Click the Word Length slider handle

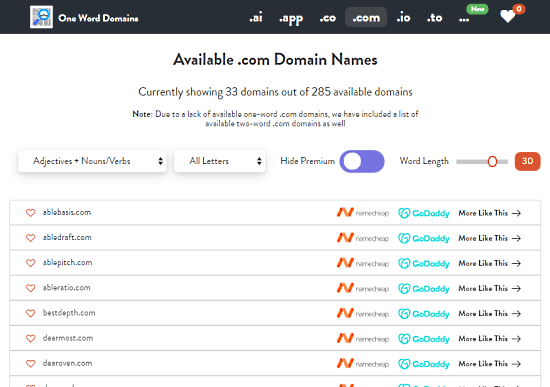(x=492, y=161)
